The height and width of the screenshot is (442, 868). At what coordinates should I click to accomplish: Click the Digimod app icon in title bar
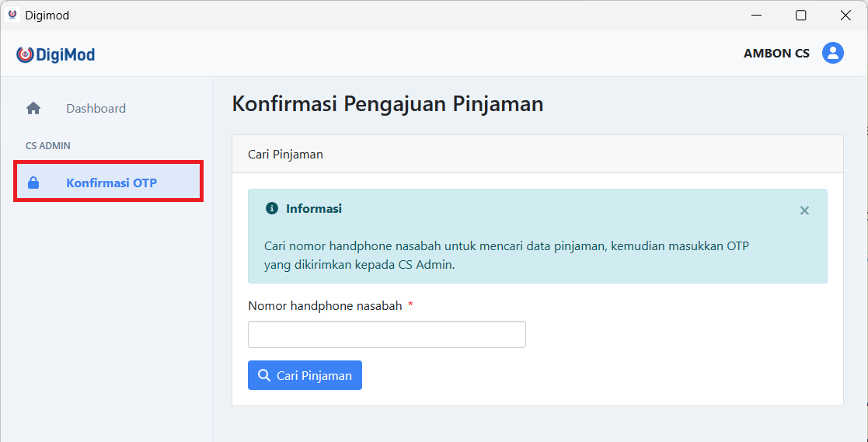[x=12, y=15]
